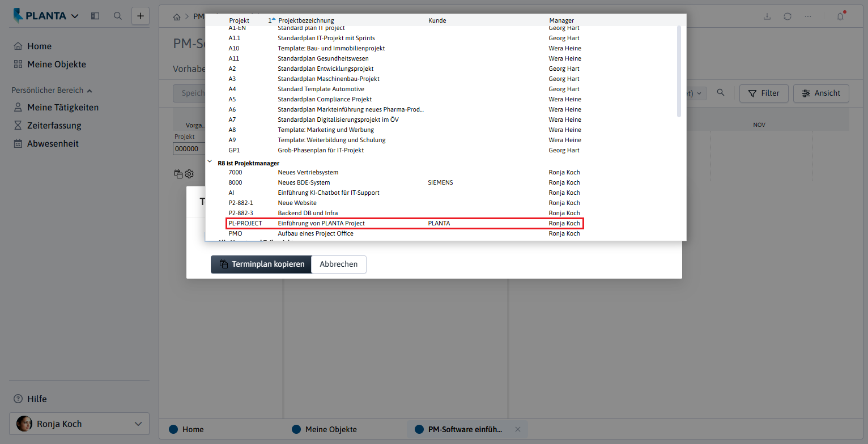Viewport: 868px width, 444px height.
Task: Click the magnifier icon left of Filter
Action: (721, 93)
